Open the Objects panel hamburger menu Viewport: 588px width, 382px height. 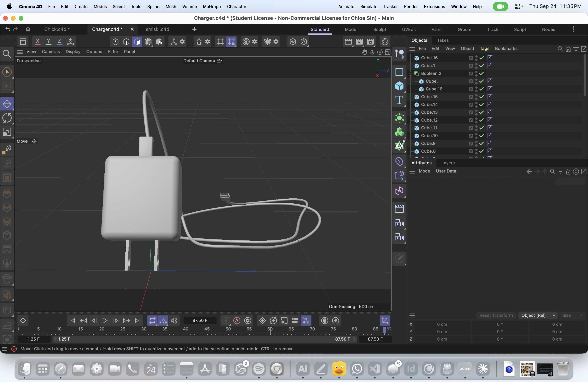[412, 49]
